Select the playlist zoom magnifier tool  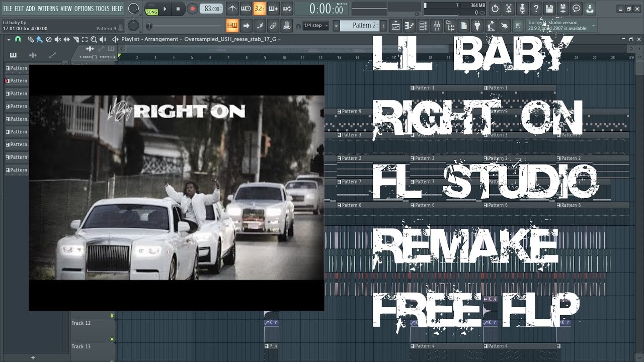coord(94,39)
